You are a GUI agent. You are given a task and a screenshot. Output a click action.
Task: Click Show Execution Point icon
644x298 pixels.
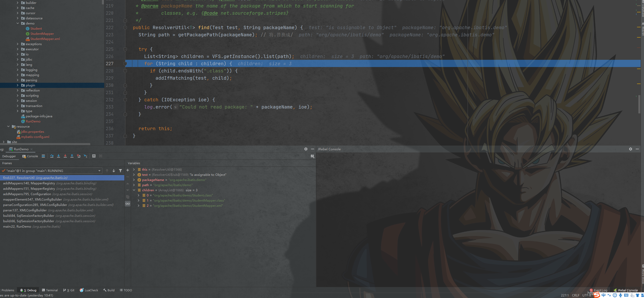[x=43, y=156]
